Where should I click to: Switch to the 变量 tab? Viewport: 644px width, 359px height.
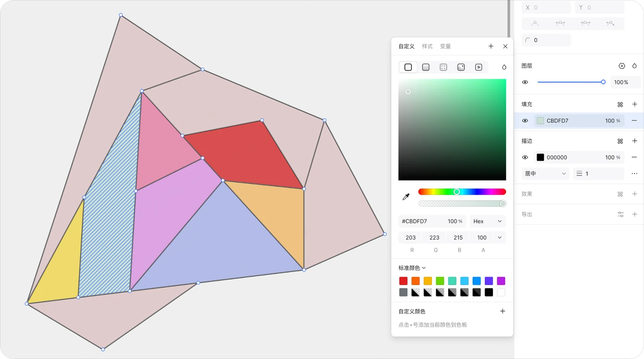tap(445, 47)
